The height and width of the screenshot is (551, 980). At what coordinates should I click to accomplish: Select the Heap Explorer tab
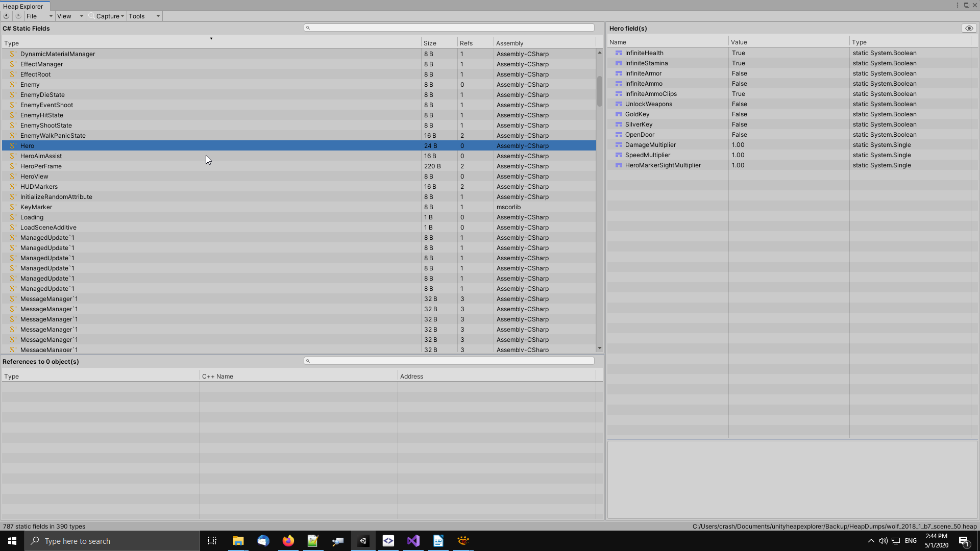(x=23, y=7)
